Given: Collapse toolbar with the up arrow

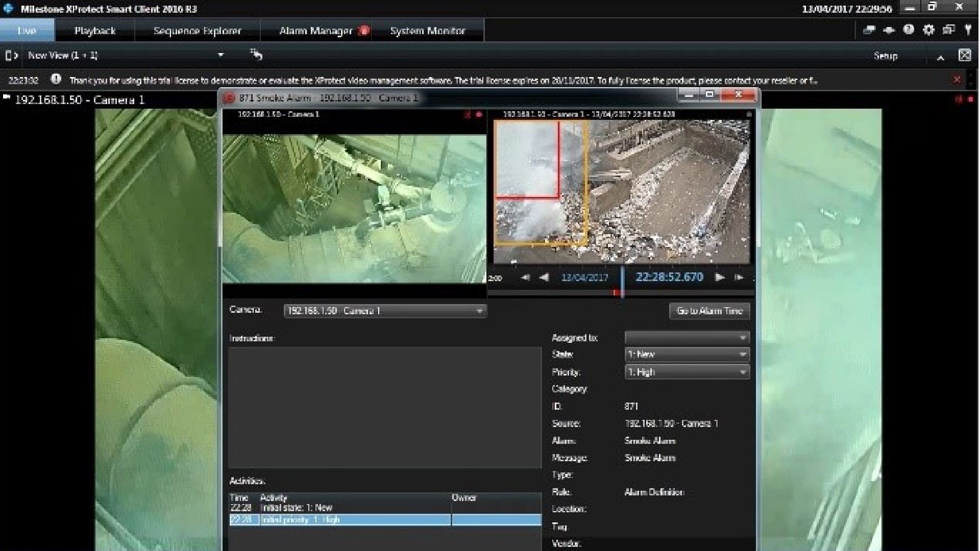Looking at the screenshot, I should pos(940,58).
